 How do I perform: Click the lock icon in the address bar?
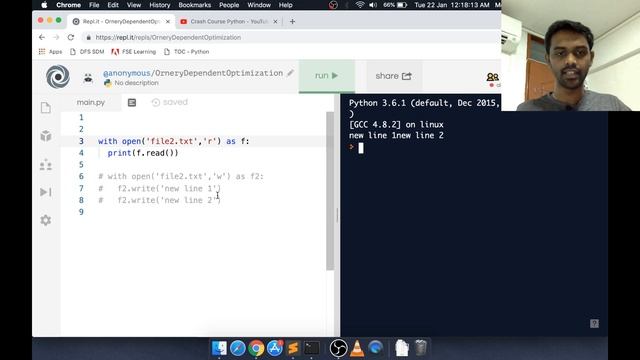(x=89, y=37)
